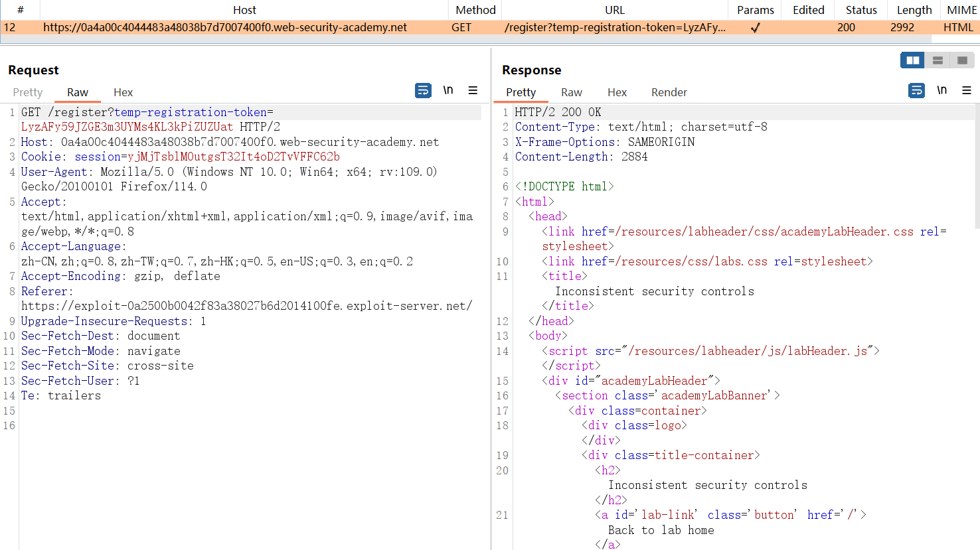The image size is (980, 550).
Task: Click the Host column header
Action: (244, 10)
